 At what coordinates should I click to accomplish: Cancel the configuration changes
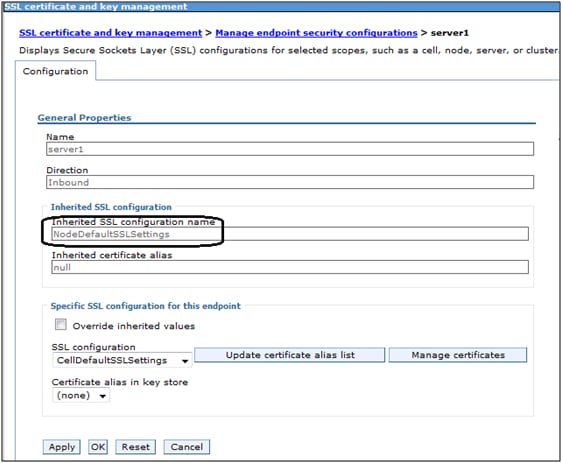(x=187, y=447)
